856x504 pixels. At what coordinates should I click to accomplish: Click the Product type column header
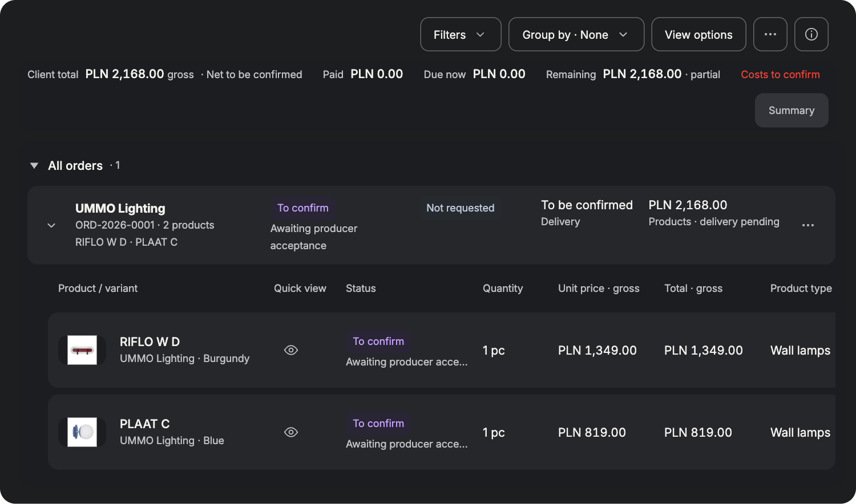pos(801,288)
